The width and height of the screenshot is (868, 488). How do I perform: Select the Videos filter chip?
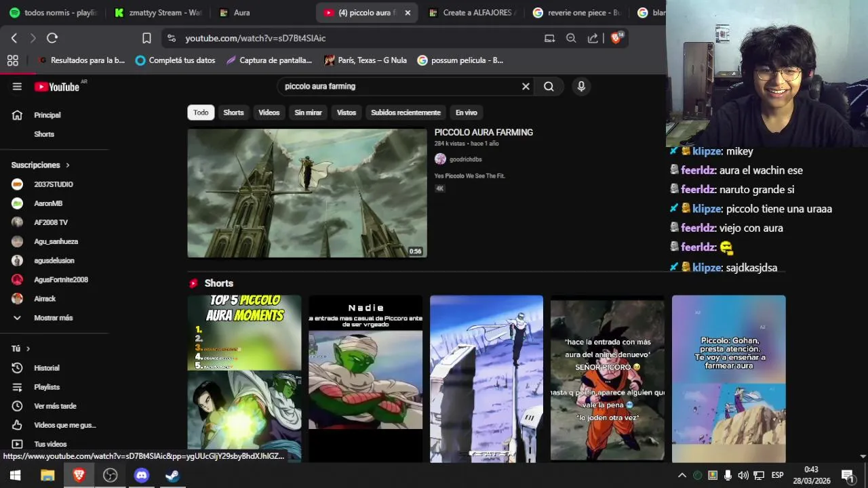coord(269,113)
